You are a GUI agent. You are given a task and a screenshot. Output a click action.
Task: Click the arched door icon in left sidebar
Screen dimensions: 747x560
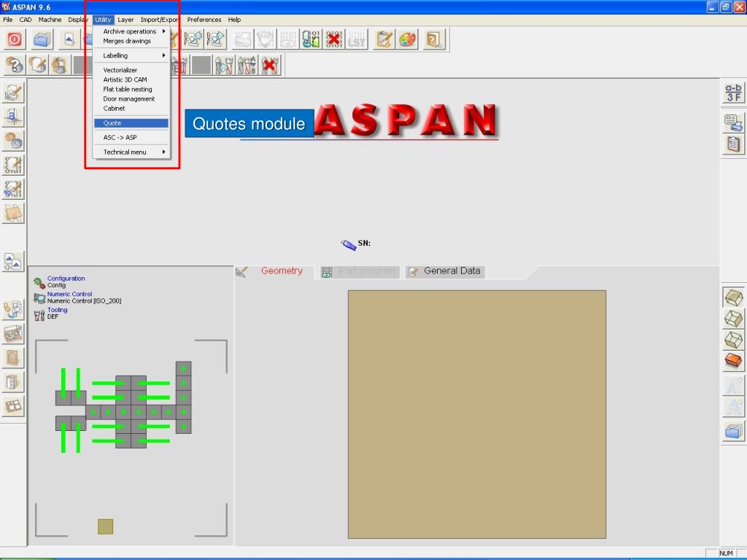(x=13, y=358)
